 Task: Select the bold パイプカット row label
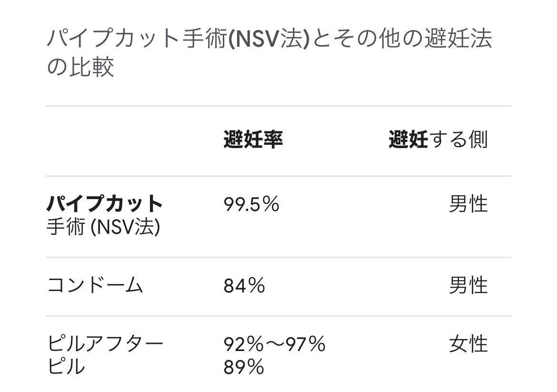[x=105, y=204]
